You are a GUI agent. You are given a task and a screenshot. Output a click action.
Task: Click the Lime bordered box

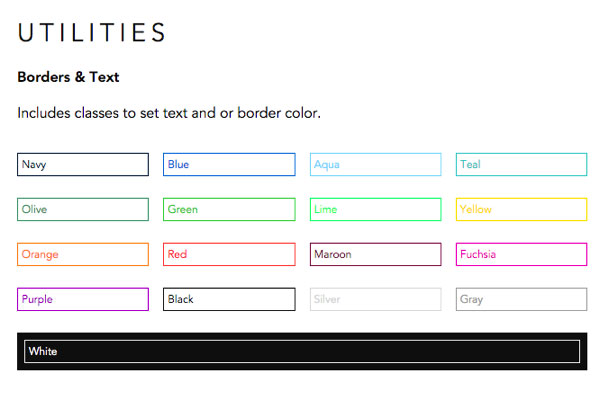(375, 210)
